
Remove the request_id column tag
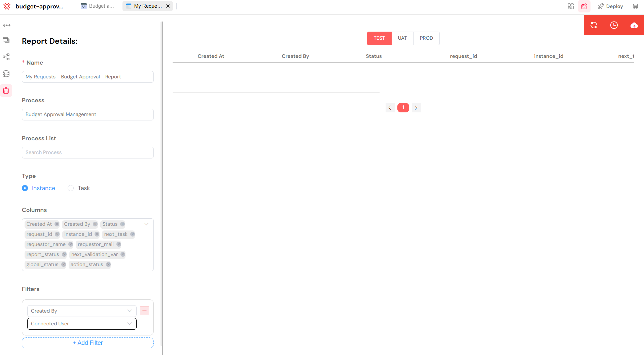(x=57, y=234)
